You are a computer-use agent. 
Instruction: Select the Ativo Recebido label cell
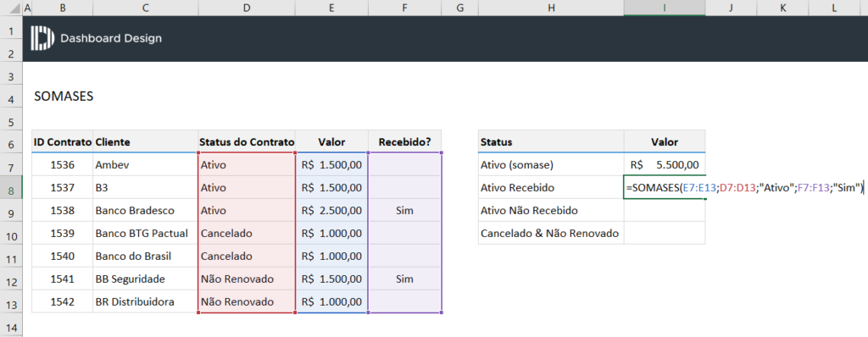point(551,188)
